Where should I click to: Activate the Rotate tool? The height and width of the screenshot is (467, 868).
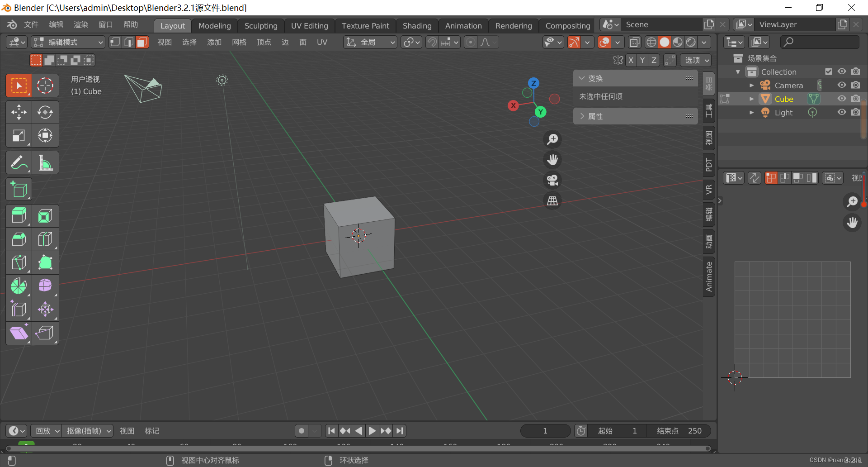tap(45, 112)
